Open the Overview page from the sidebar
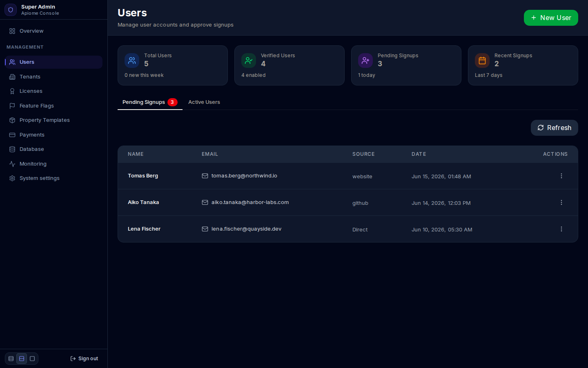The image size is (588, 368). tap(53, 31)
